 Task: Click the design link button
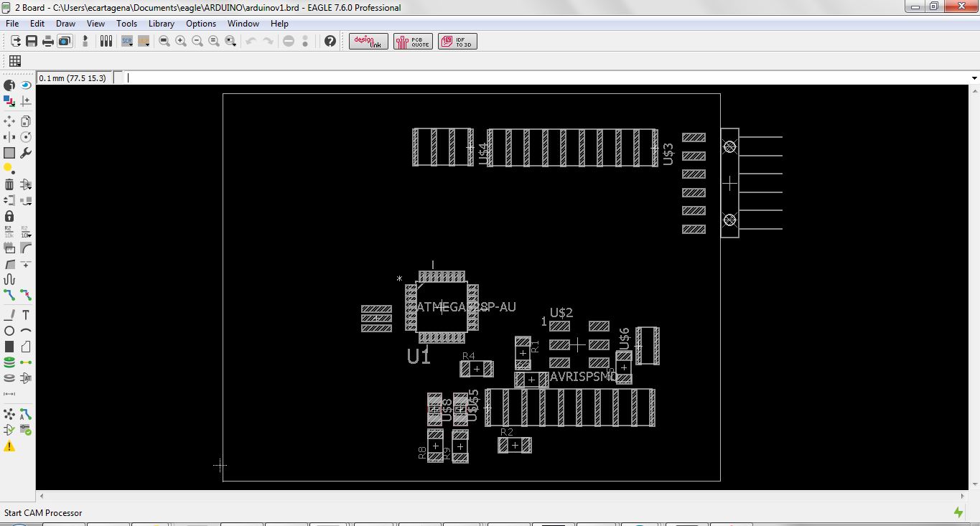click(x=368, y=41)
